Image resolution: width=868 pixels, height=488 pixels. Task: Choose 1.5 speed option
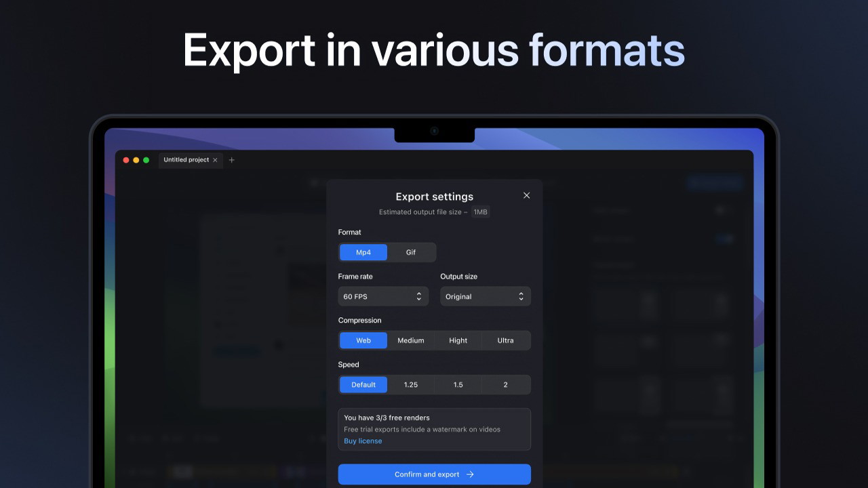tap(458, 384)
